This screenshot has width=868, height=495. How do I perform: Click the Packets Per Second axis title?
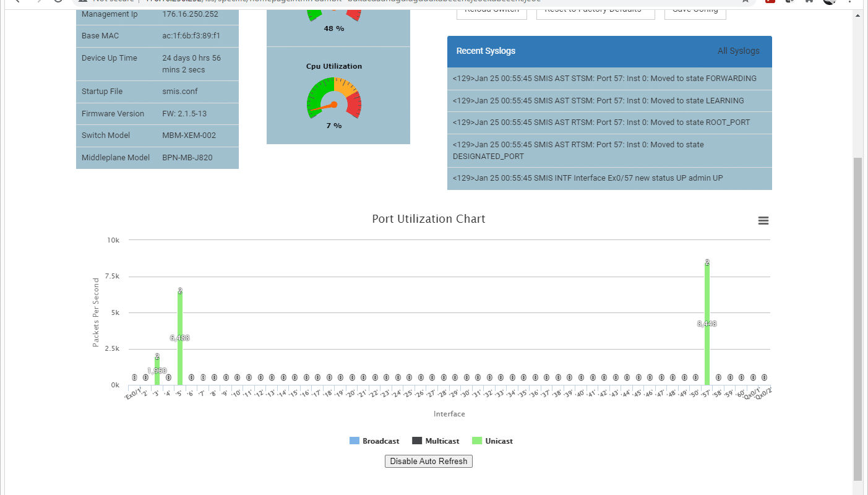tap(96, 312)
